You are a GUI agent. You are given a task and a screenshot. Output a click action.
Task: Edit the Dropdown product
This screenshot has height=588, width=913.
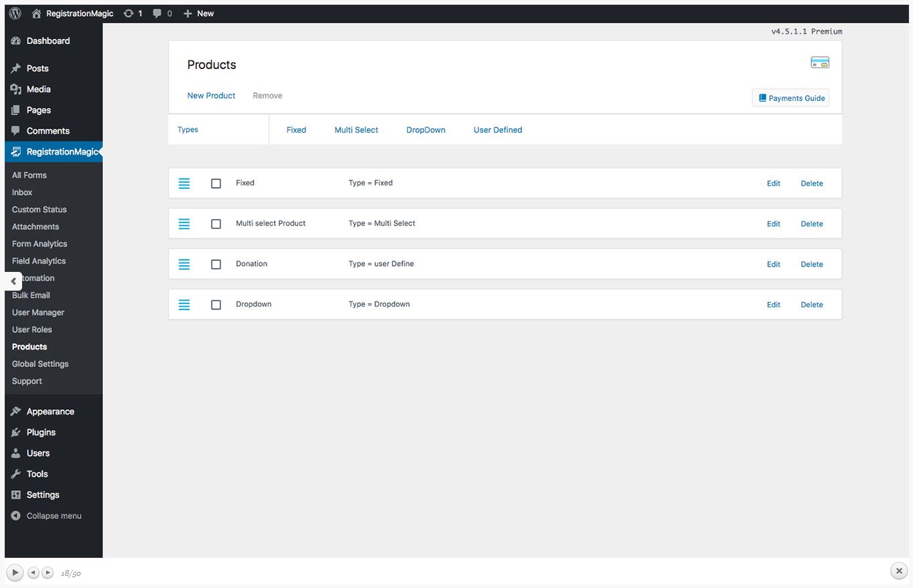coord(774,305)
